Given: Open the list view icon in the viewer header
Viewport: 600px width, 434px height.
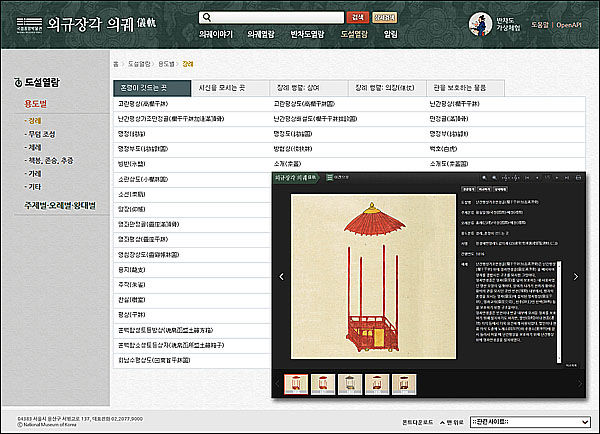Looking at the screenshot, I should pyautogui.click(x=329, y=177).
